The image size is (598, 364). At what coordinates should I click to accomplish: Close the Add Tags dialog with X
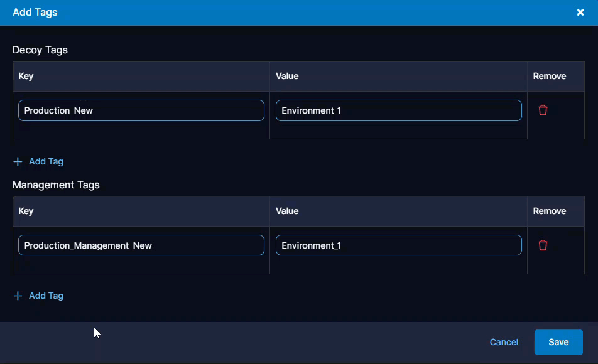(580, 13)
